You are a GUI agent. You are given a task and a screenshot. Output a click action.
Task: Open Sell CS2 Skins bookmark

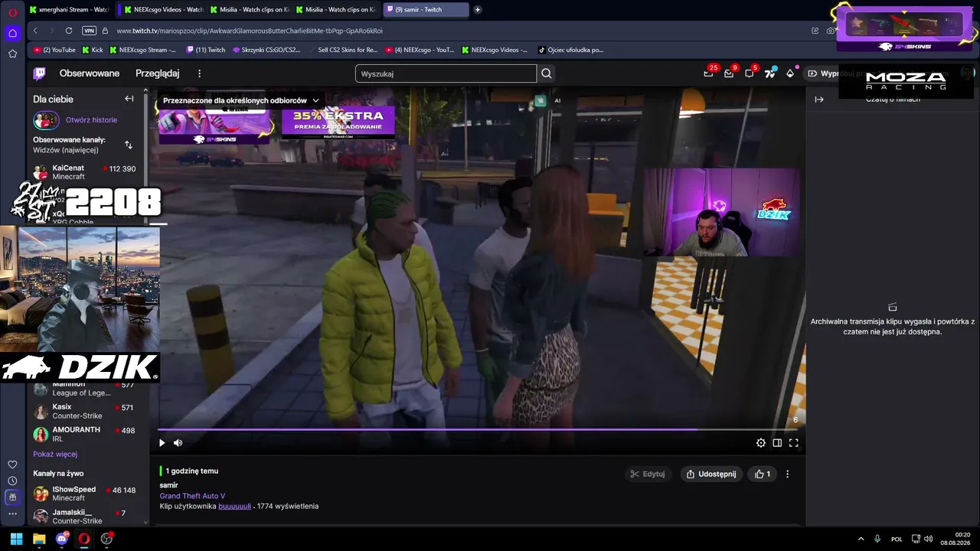click(x=348, y=50)
